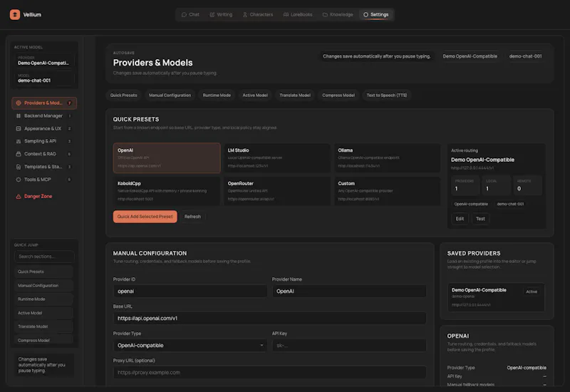Select the Settings tab
570x392 pixels.
(x=376, y=14)
